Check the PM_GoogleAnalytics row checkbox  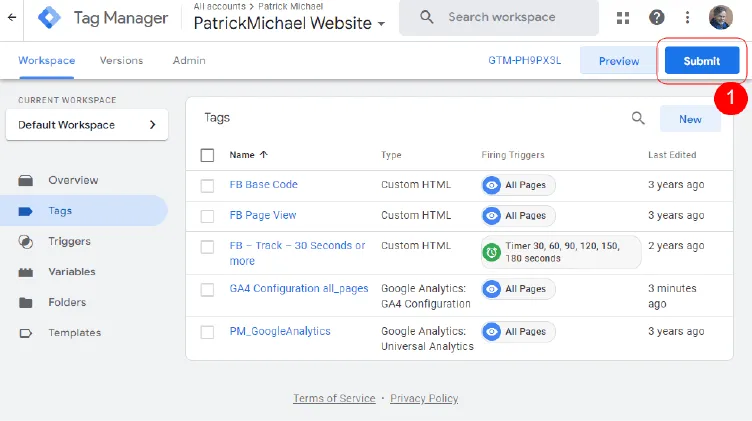point(207,332)
